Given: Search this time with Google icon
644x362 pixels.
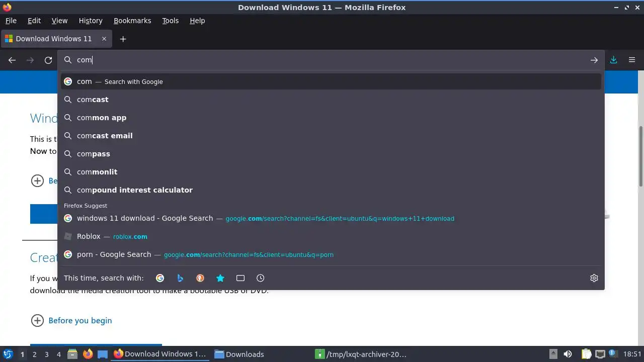Looking at the screenshot, I should pyautogui.click(x=160, y=278).
